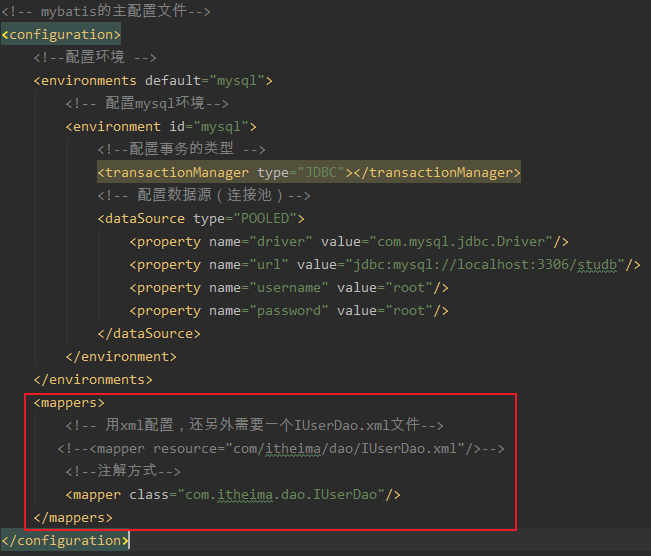Click the mybatis main config comment line
This screenshot has width=651, height=556.
(106, 11)
